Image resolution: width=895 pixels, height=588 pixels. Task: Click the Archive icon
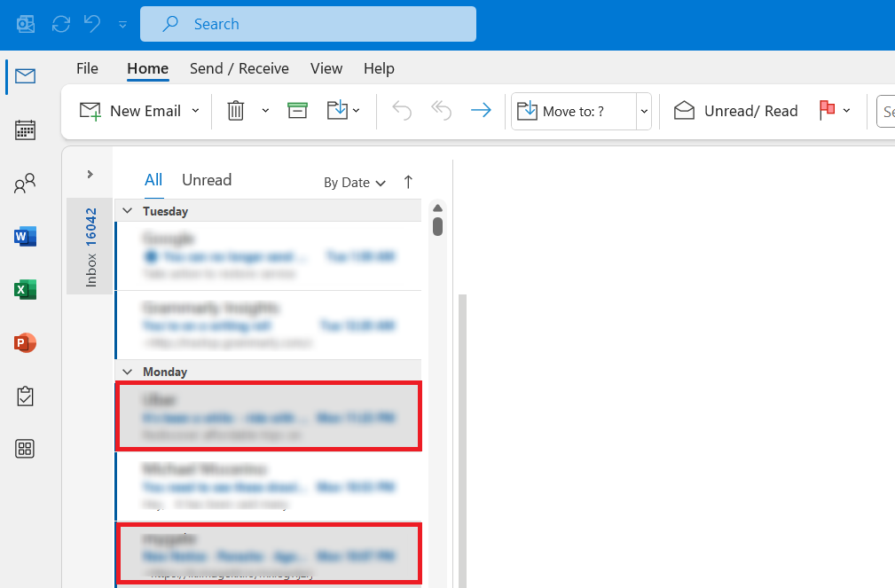point(297,111)
